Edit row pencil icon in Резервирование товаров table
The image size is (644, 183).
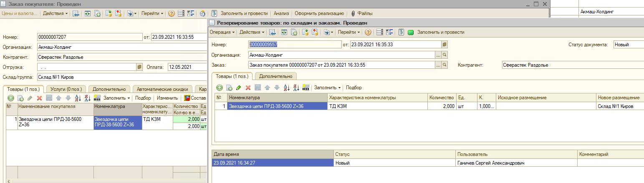coord(239,88)
